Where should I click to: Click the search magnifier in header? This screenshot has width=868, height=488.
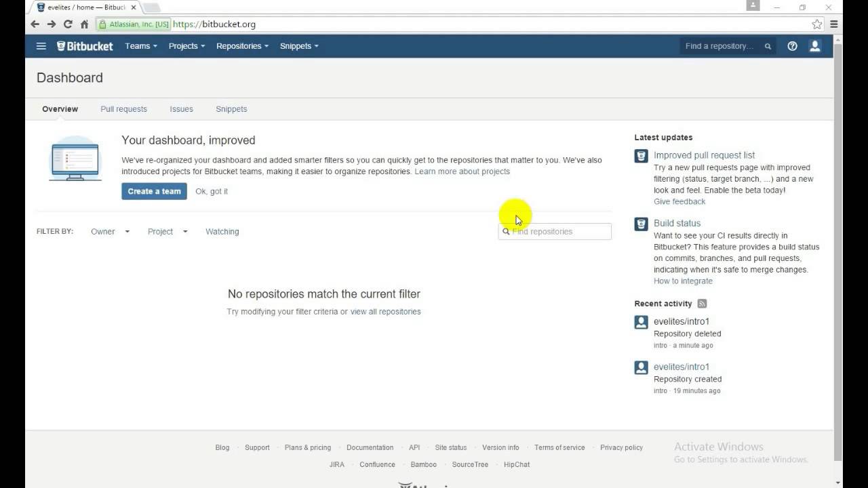(768, 47)
